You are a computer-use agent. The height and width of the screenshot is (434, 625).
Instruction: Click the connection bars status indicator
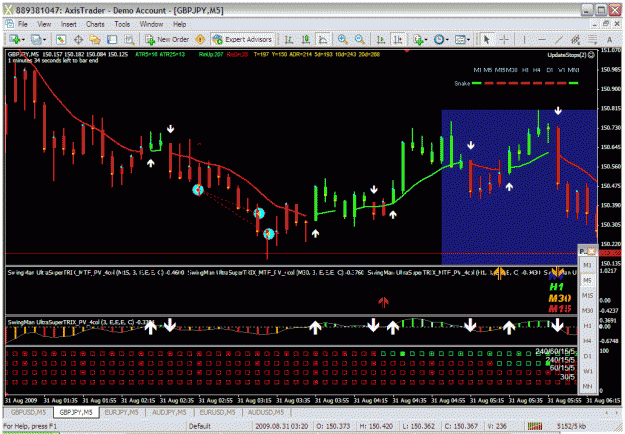(535, 426)
